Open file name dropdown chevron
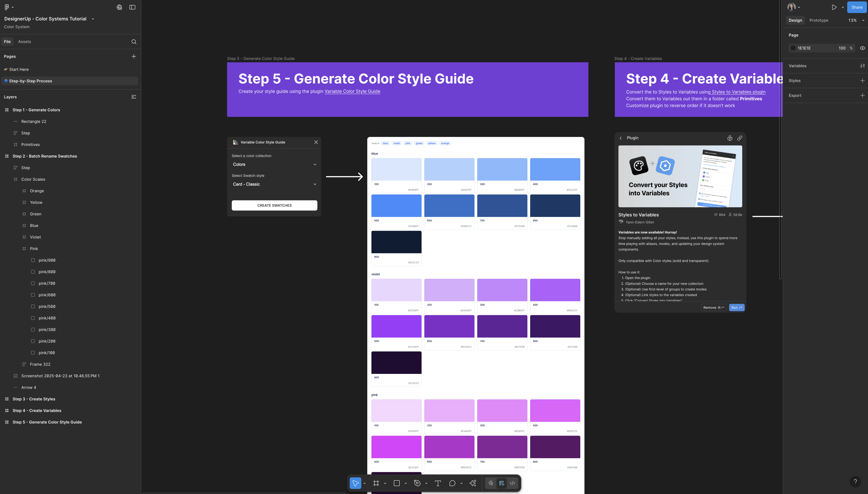This screenshot has height=494, width=868. tap(93, 19)
